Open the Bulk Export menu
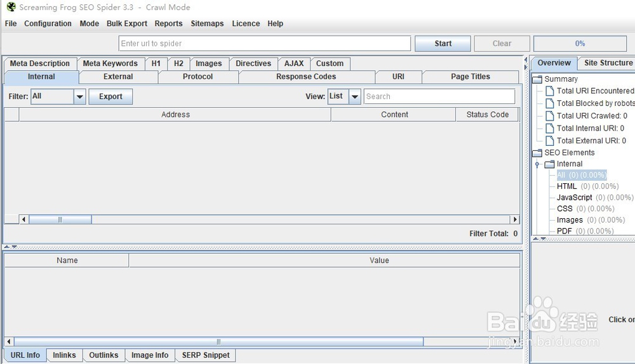Viewport: 635px width, 364px height. (127, 23)
